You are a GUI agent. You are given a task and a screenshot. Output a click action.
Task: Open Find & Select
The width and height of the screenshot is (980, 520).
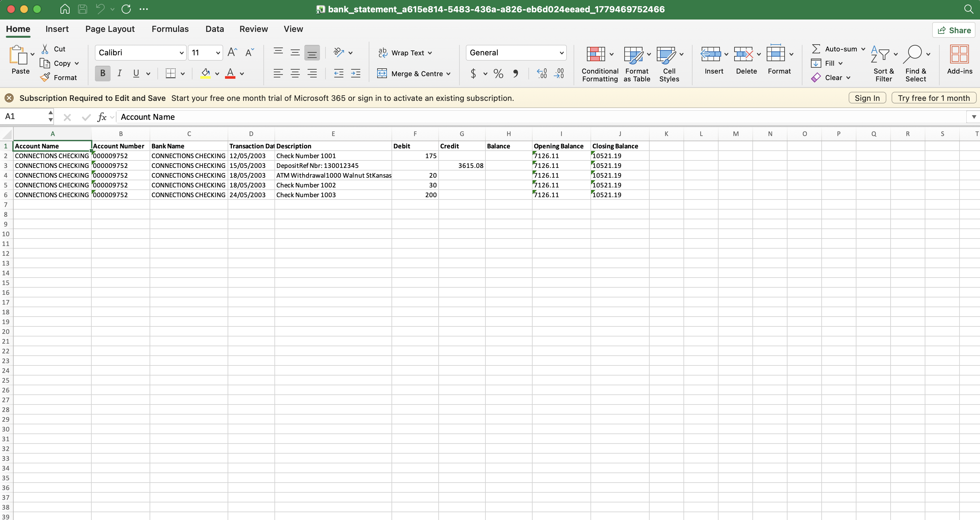[x=916, y=64]
